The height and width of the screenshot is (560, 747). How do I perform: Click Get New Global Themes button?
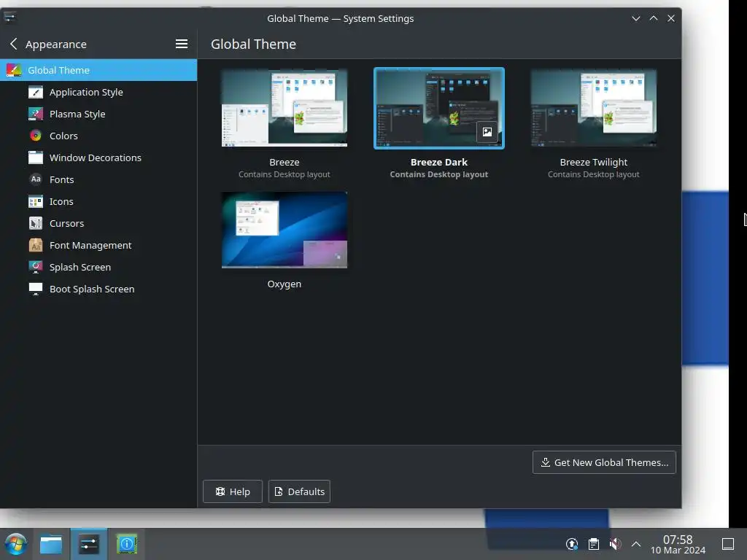[604, 462]
